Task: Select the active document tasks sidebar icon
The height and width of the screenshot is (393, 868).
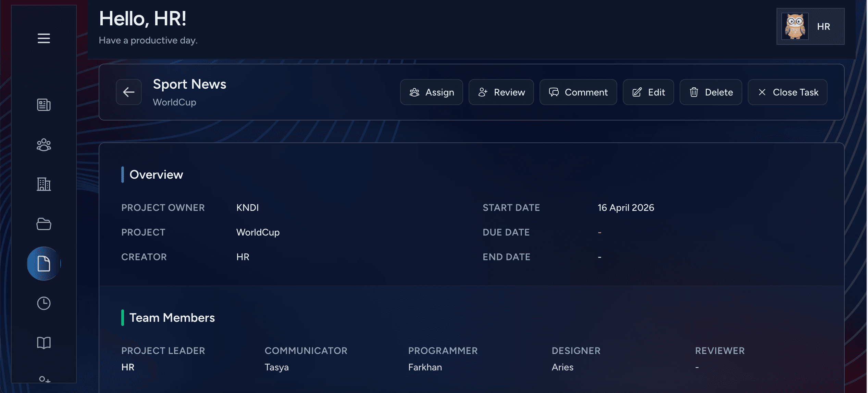Action: click(x=44, y=264)
